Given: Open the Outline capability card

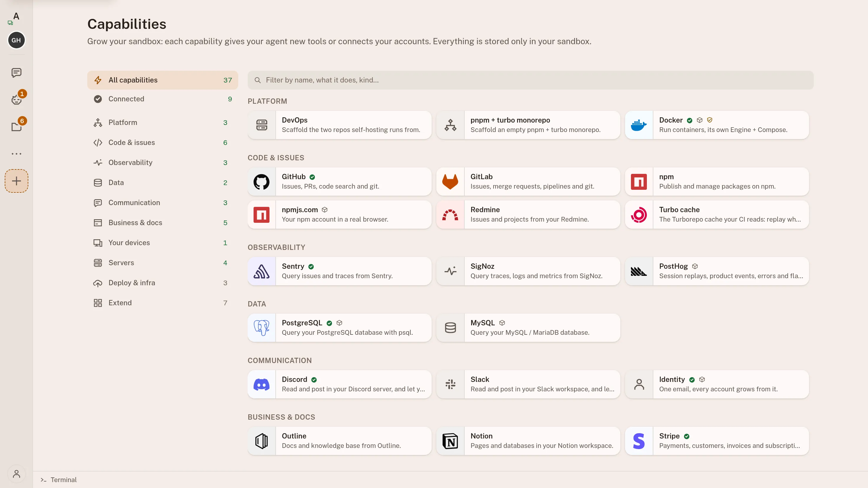Looking at the screenshot, I should coord(339,441).
